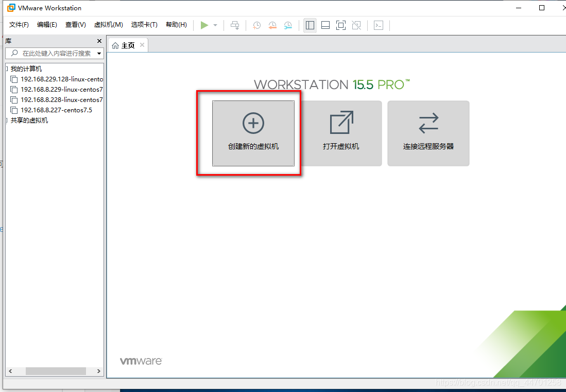Close the 库 library panel
Screen dimensions: 566x392
pyautogui.click(x=99, y=41)
